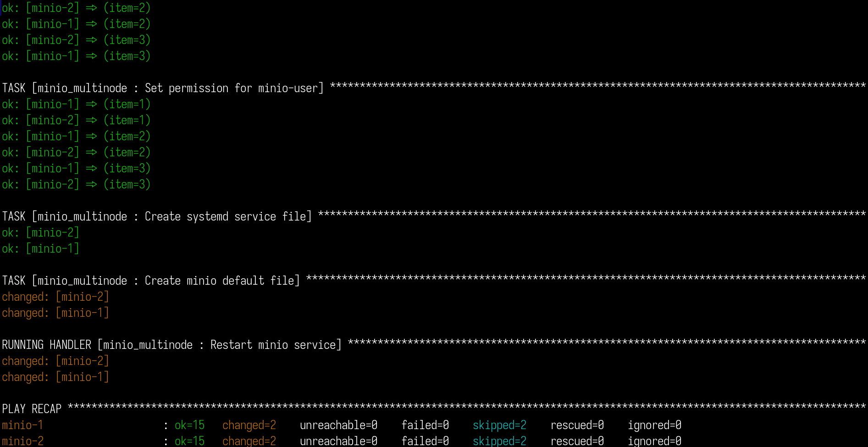Click 'changed: [minio-1]' under Restart minio service
Viewport: 868px width, 447px height.
tap(55, 377)
